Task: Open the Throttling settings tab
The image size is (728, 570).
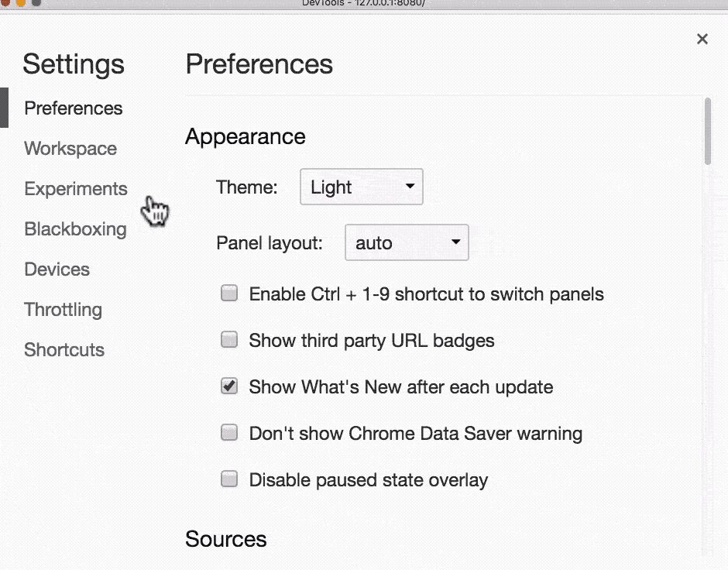Action: 63,310
